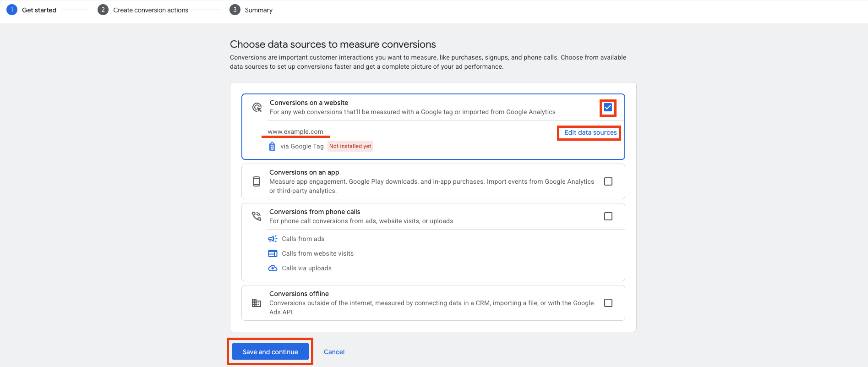Uncheck the Conversions on a website checkbox

click(608, 107)
